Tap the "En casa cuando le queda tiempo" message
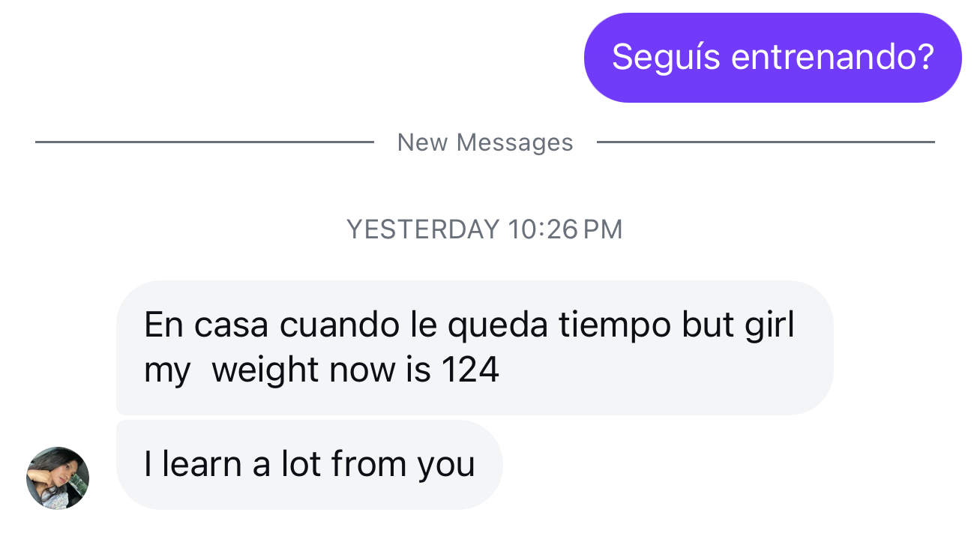980x545 pixels. tap(475, 348)
